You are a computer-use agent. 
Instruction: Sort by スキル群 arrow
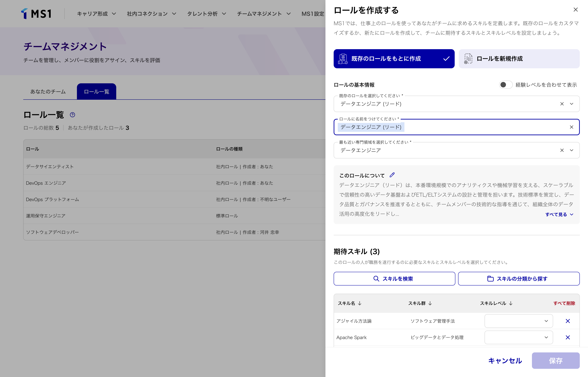pos(430,303)
